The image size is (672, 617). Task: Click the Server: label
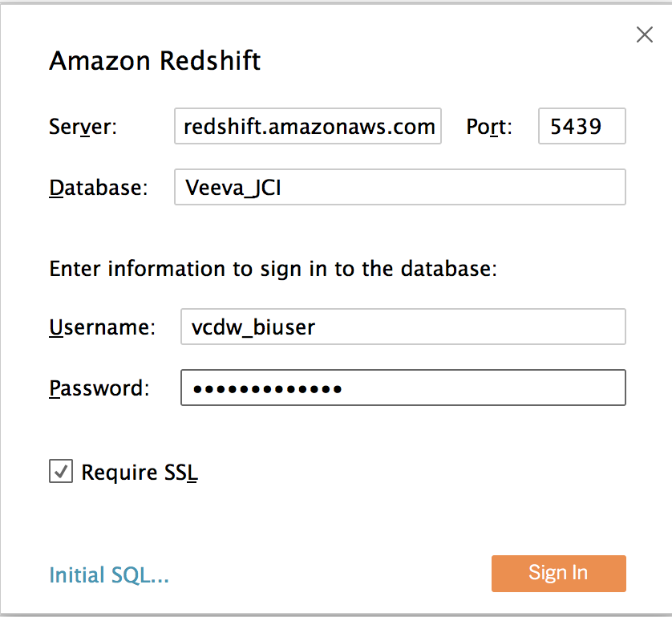coord(83,127)
